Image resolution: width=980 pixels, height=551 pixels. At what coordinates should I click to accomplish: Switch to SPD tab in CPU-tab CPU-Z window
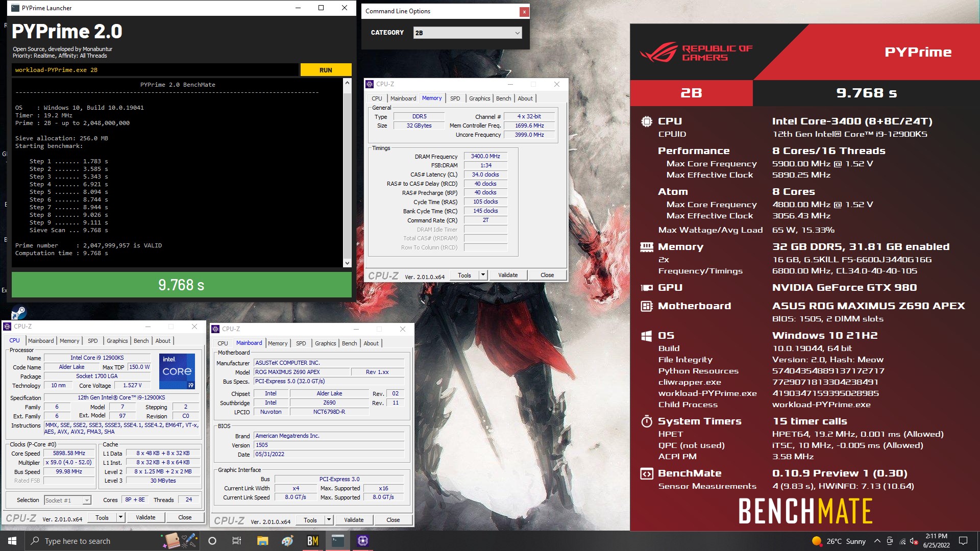pos(92,341)
